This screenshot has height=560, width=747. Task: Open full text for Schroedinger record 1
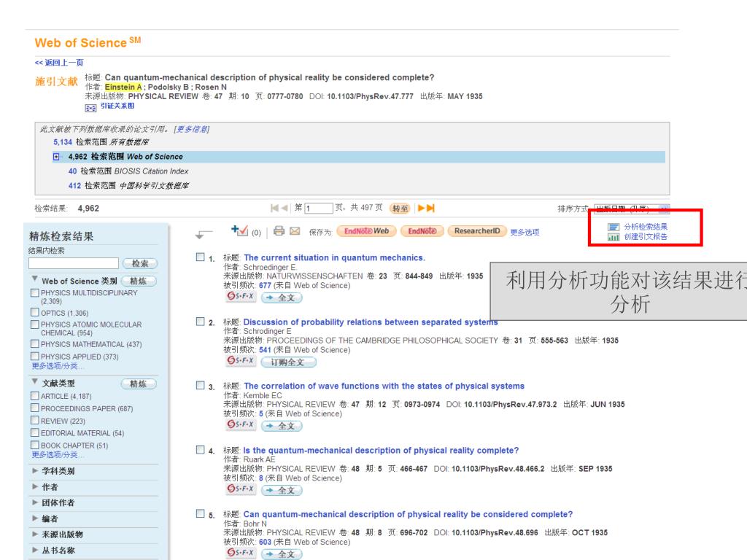[x=282, y=297]
